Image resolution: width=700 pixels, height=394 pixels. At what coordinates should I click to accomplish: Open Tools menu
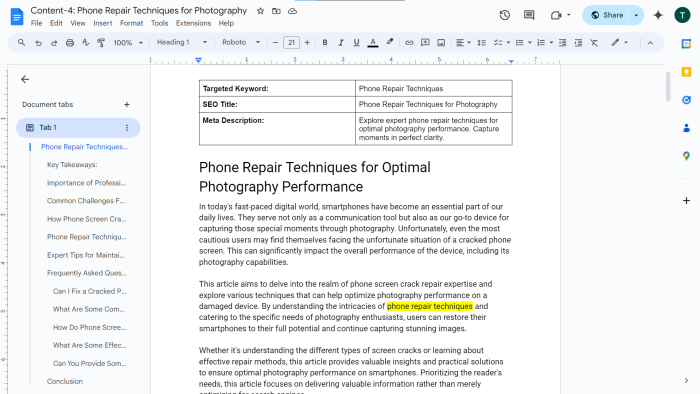pyautogui.click(x=159, y=23)
